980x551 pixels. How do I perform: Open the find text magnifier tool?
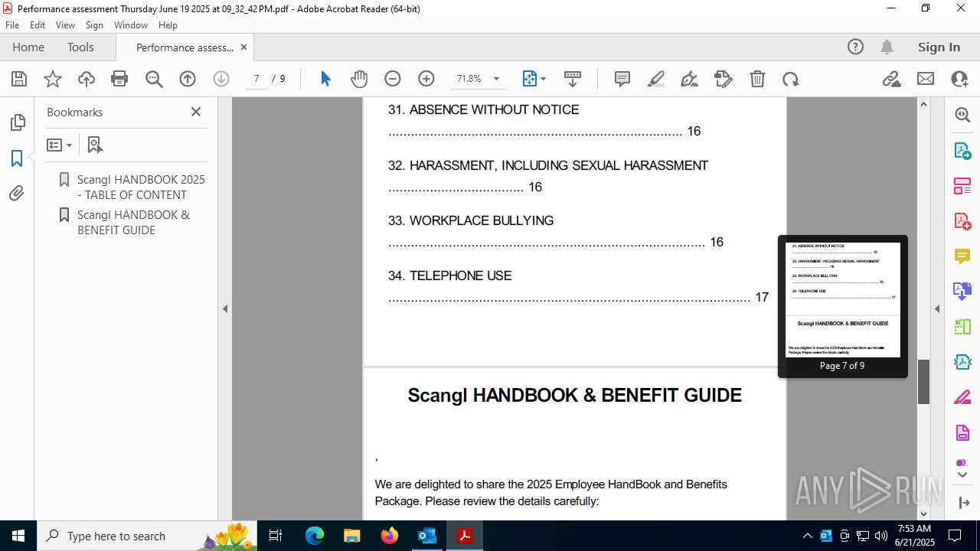coord(154,79)
